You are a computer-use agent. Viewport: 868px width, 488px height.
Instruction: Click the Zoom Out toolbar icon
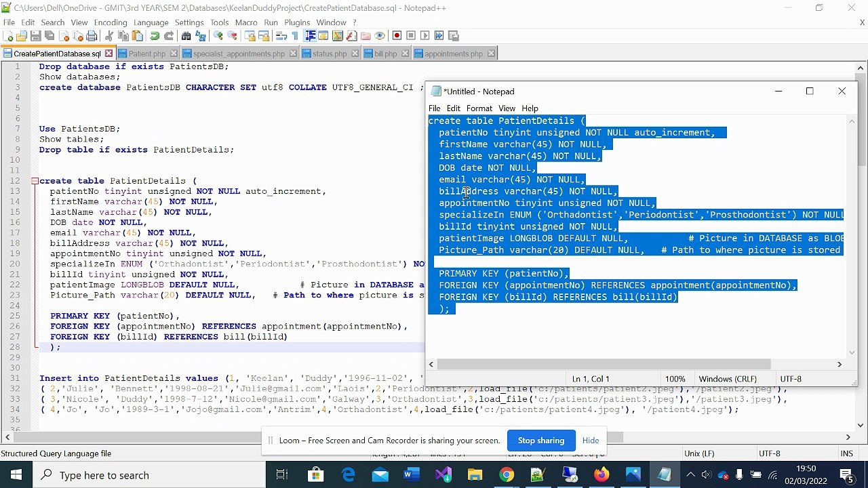click(x=232, y=36)
